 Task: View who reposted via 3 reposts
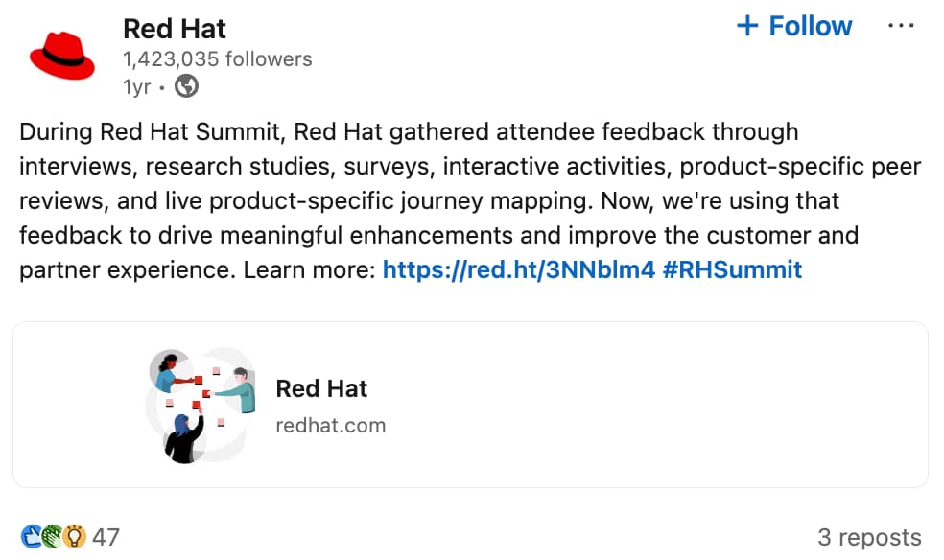click(869, 537)
